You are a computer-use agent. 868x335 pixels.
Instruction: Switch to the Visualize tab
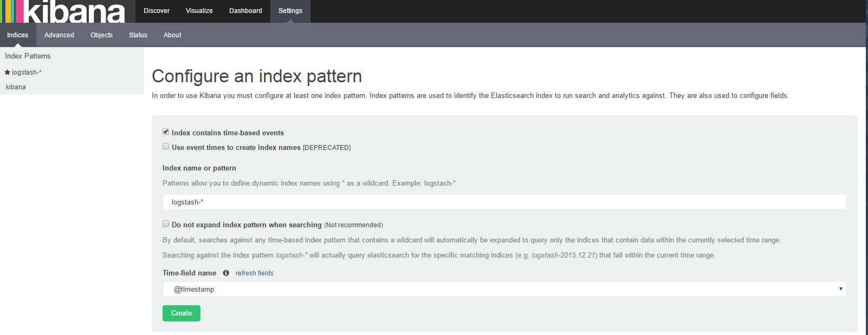pos(199,11)
